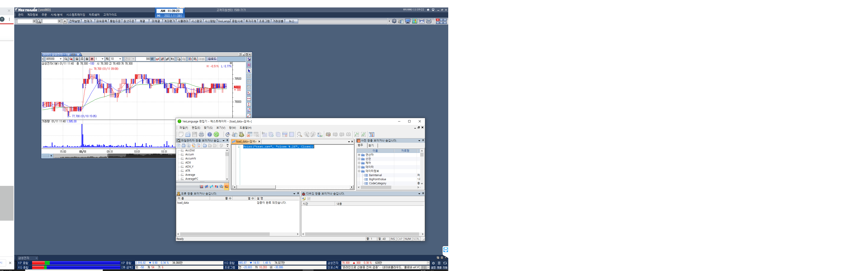Expand the 연산자 folder in dictionary tree
Screen dimensions: 868x271
[359, 155]
